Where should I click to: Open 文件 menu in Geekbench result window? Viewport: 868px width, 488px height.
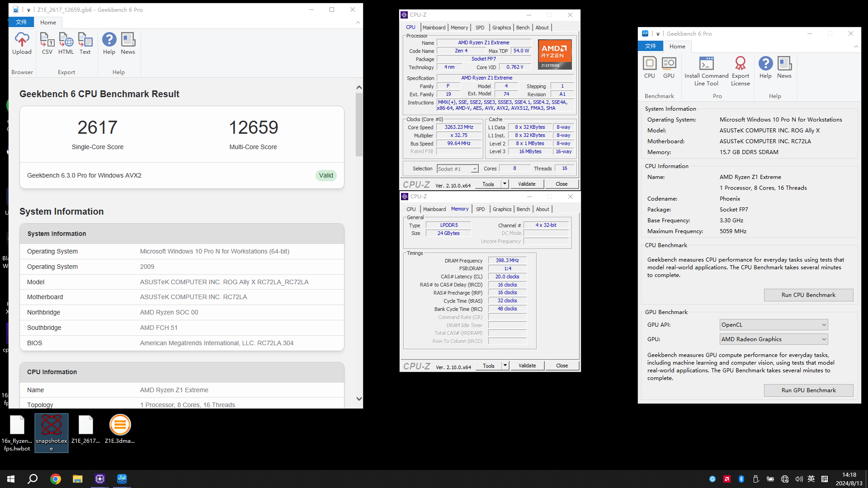(21, 22)
